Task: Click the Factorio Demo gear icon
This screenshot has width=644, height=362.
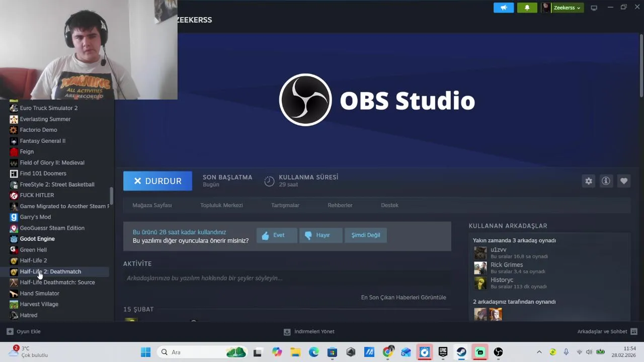Action: 14,130
